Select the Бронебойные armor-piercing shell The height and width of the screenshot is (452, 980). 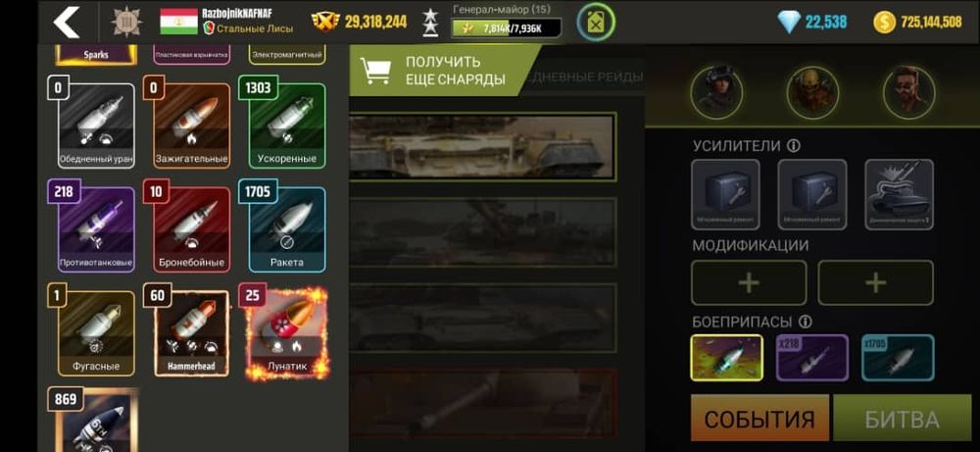(x=191, y=230)
